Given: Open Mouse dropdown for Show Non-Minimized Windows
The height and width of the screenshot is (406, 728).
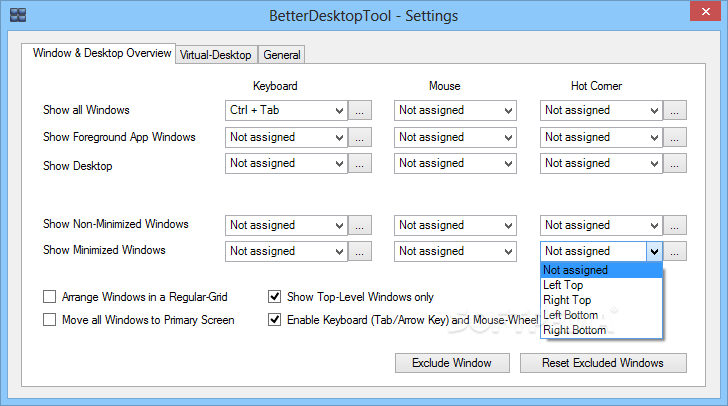Looking at the screenshot, I should click(x=455, y=225).
